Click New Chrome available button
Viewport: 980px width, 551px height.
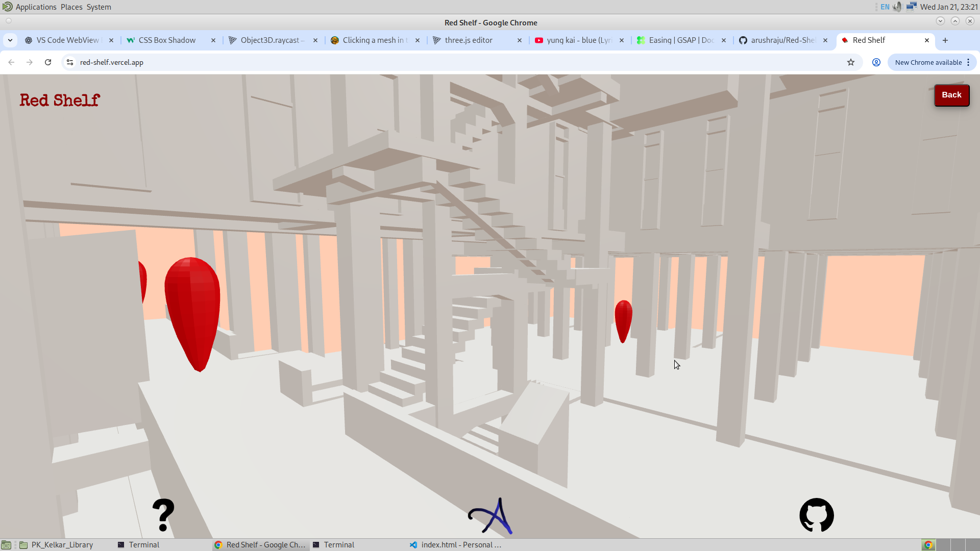coord(928,62)
